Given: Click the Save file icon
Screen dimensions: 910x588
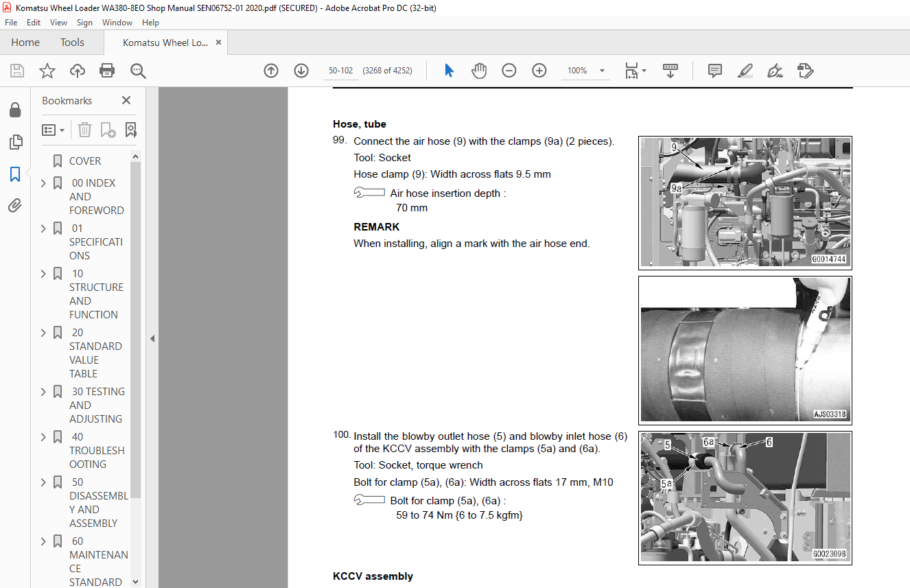Looking at the screenshot, I should tap(17, 71).
